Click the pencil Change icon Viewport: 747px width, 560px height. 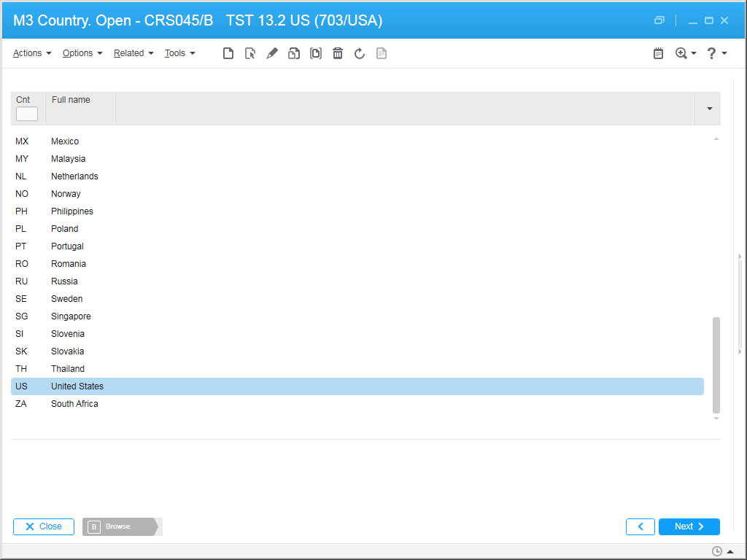coord(272,53)
